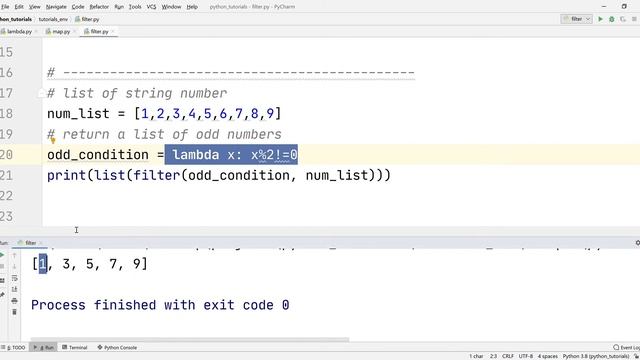Click the up-arrow icon in Run panel
The image size is (640, 360).
tap(14, 255)
